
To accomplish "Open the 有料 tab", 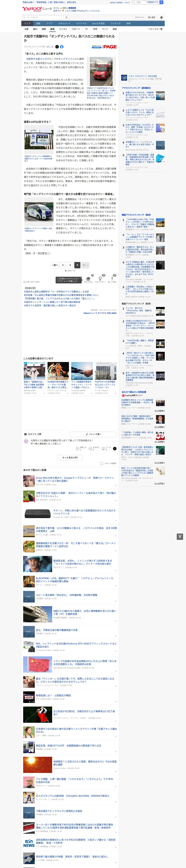I will [x=128, y=24].
